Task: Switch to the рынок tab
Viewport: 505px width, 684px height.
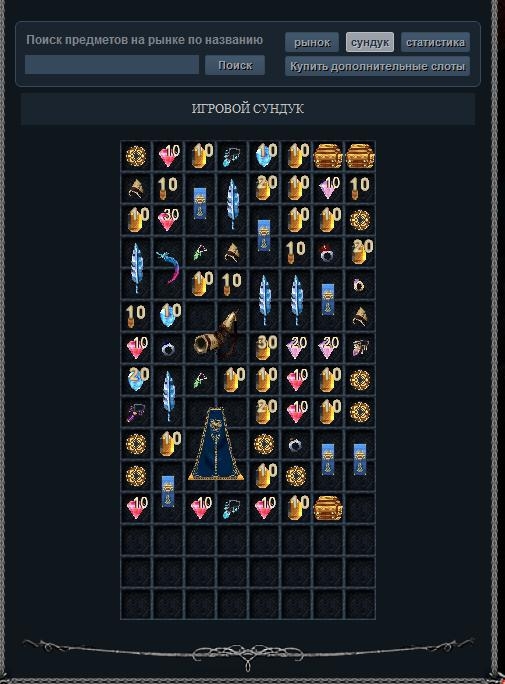Action: (312, 42)
